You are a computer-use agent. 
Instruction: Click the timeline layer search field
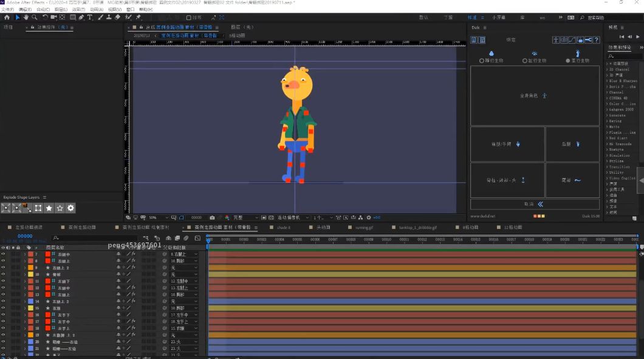pos(97,238)
